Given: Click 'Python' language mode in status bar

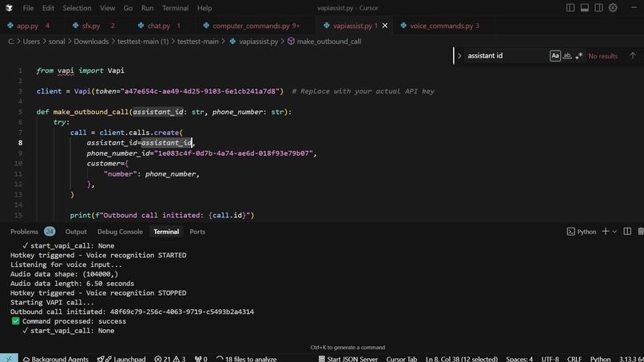Looking at the screenshot, I should pos(600,359).
